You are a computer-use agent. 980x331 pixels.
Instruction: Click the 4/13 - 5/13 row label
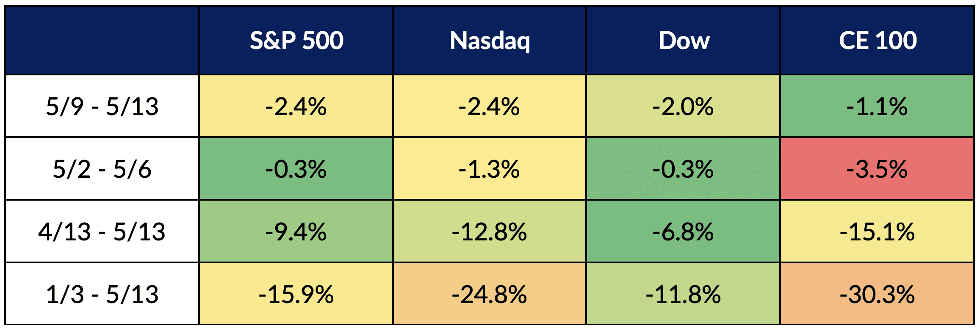point(102,232)
